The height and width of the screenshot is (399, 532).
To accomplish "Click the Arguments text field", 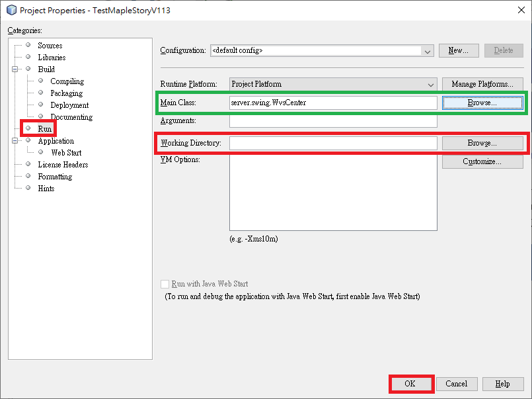I will tap(333, 121).
